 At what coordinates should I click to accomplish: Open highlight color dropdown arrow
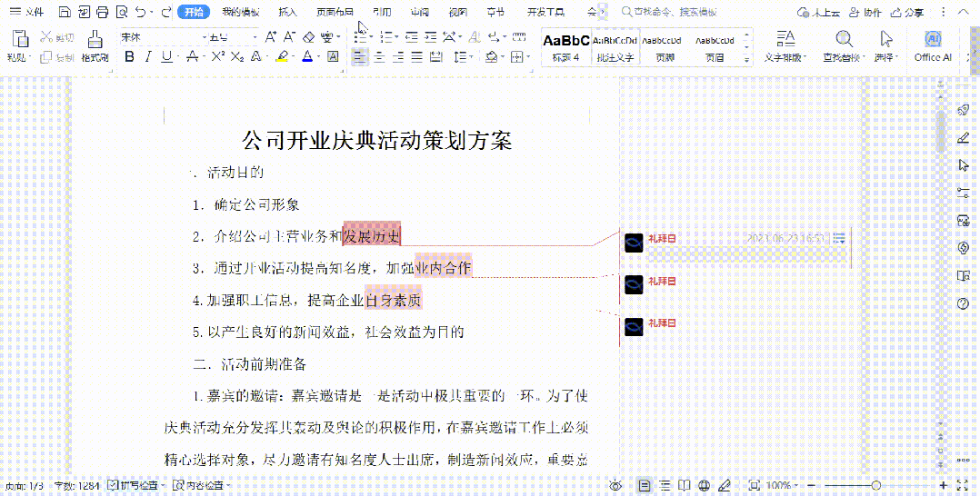click(x=293, y=57)
